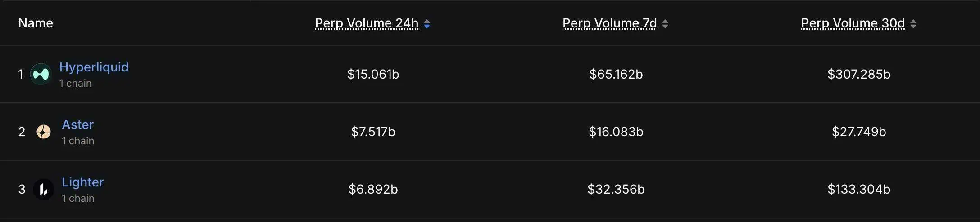This screenshot has width=980, height=222.
Task: Open the Lighter protocol link
Action: tap(83, 182)
